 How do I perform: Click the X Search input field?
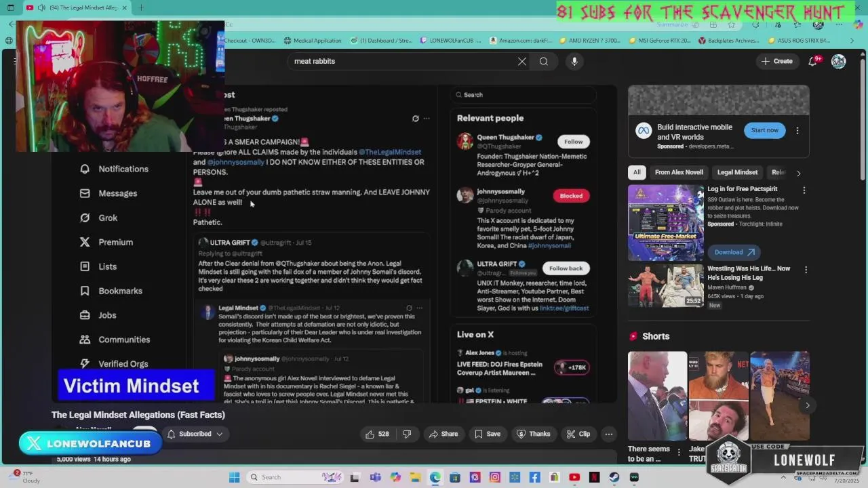point(524,95)
